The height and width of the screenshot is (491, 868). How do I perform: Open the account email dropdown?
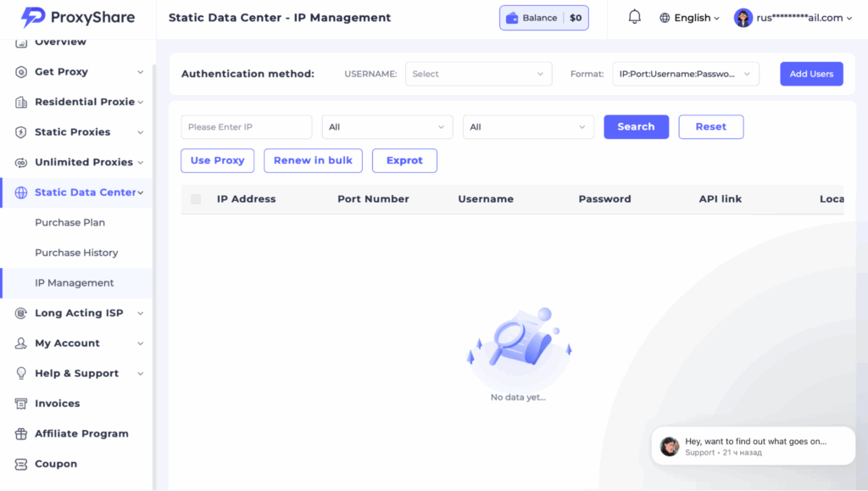pyautogui.click(x=793, y=18)
